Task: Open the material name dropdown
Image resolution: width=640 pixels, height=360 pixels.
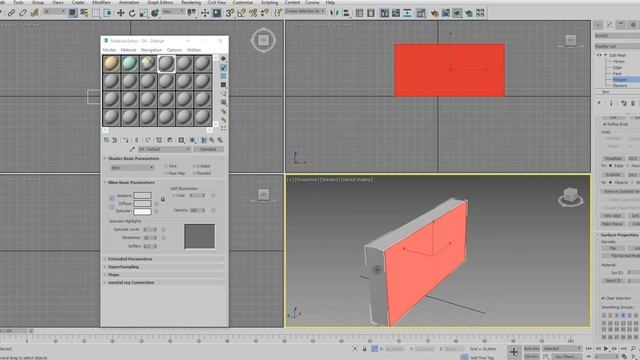Action: [164, 149]
